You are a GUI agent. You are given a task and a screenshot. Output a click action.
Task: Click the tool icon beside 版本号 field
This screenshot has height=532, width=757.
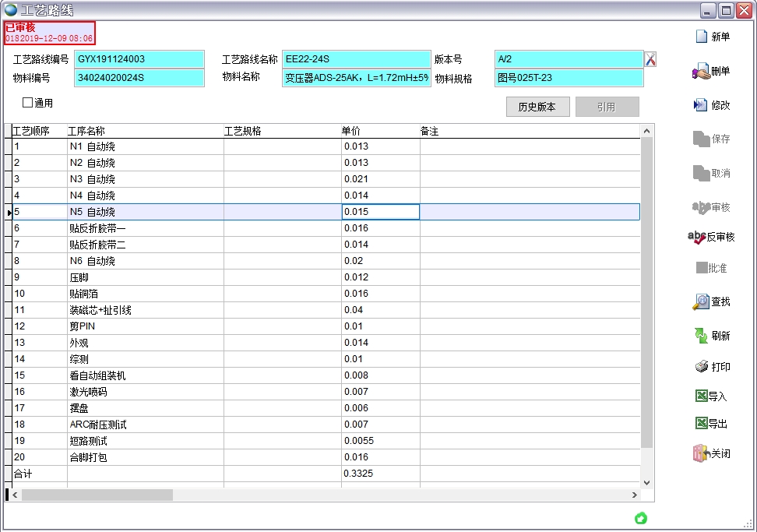coord(650,59)
